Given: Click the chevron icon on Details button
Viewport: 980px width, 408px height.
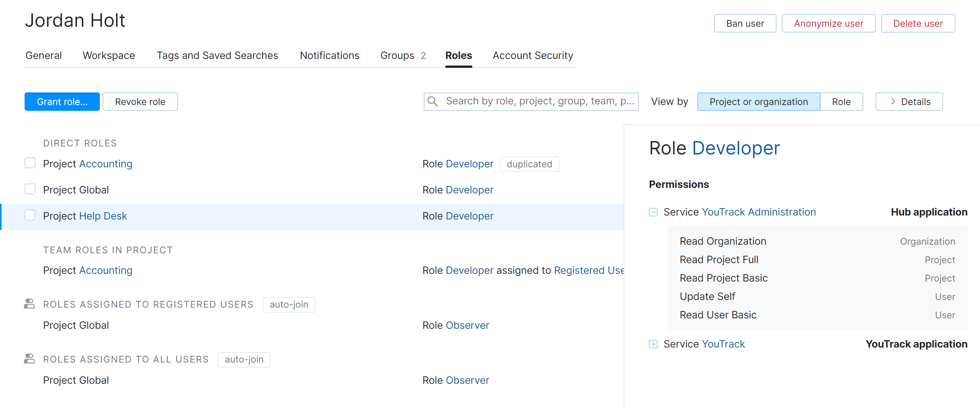Looking at the screenshot, I should [893, 102].
